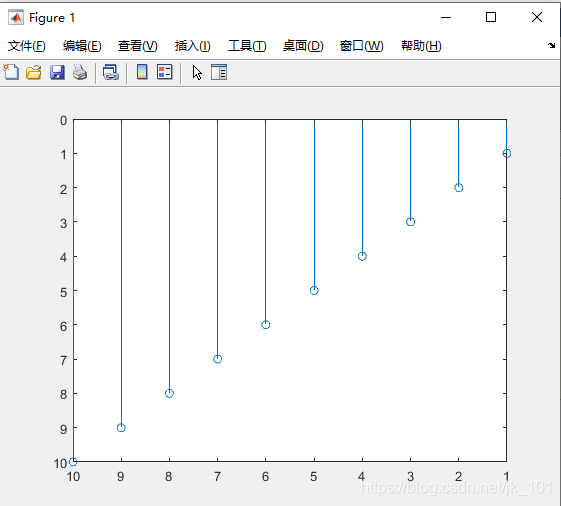Select the stem marker at value 6
The image size is (561, 506).
pos(265,325)
